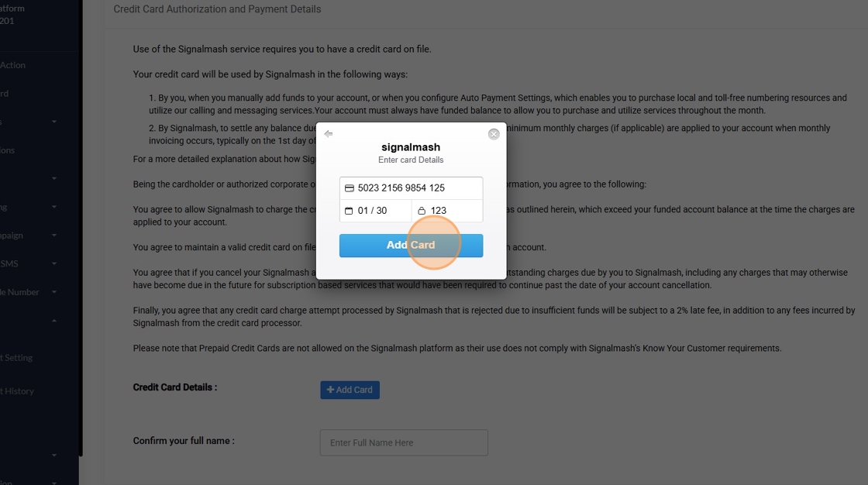Open the Dashboard item below Action in the sidebar
Image resolution: width=868 pixels, height=485 pixels.
pyautogui.click(x=5, y=93)
